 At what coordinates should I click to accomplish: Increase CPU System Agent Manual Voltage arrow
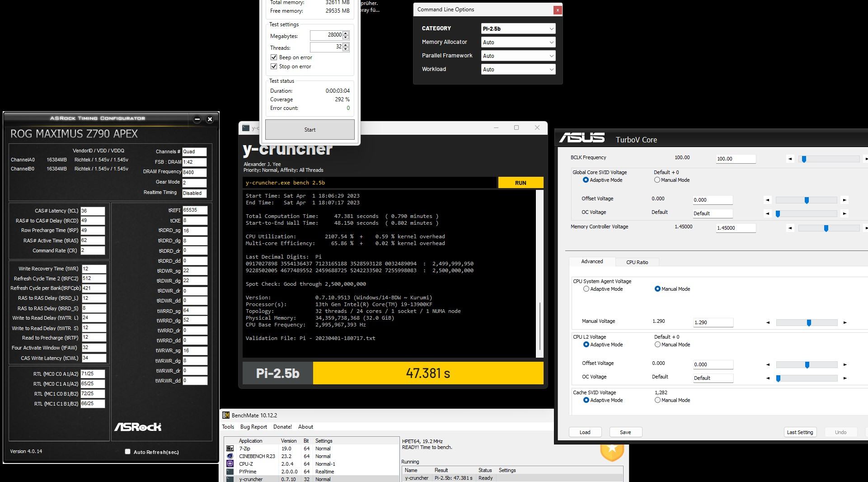click(x=845, y=322)
